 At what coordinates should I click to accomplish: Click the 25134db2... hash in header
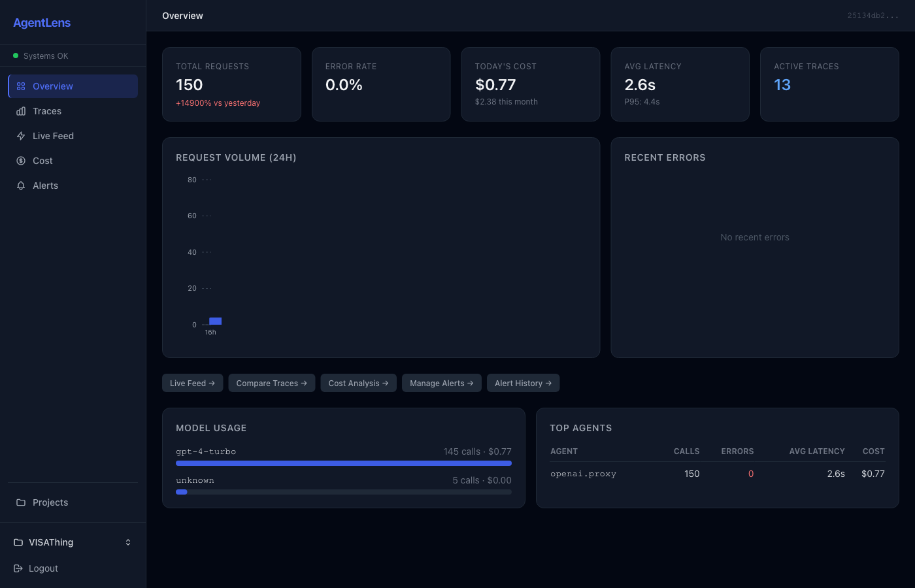coord(873,16)
